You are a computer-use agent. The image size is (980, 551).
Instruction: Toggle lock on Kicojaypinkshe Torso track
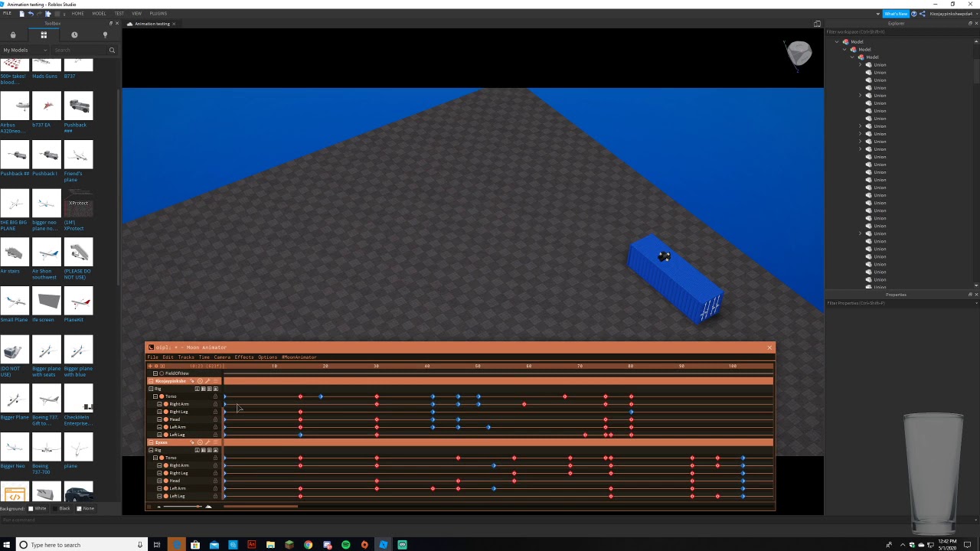pos(215,396)
